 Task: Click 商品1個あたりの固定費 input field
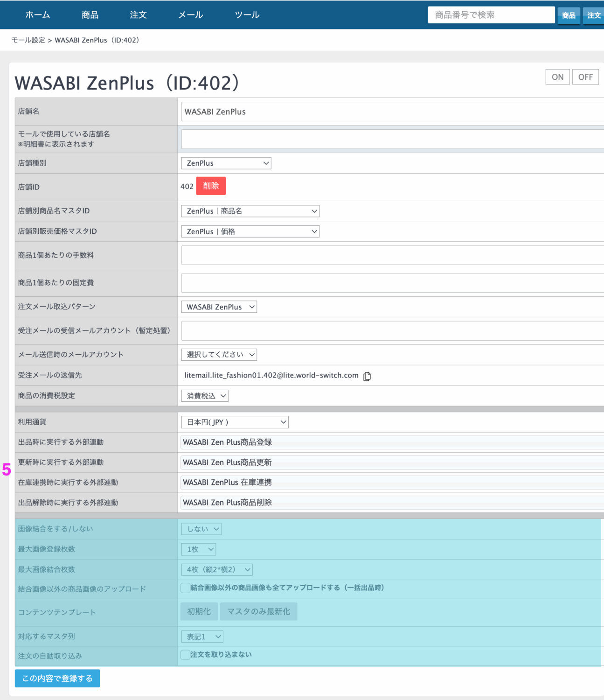pyautogui.click(x=393, y=283)
